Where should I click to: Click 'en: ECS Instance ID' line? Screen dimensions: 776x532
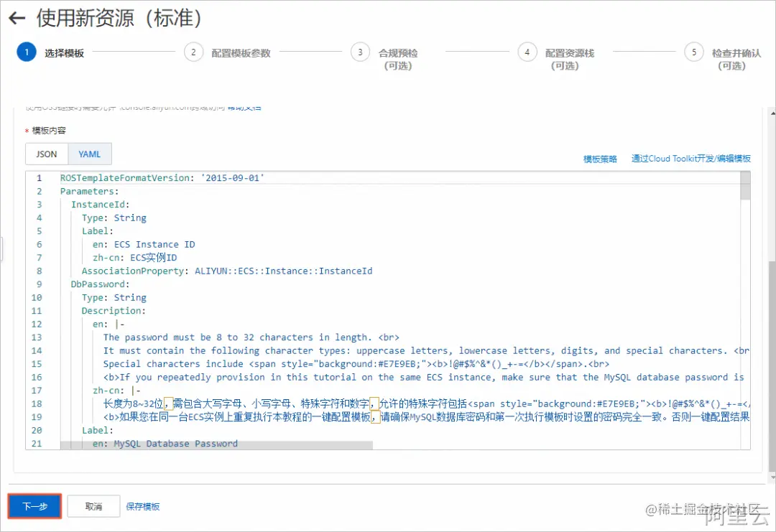point(144,244)
